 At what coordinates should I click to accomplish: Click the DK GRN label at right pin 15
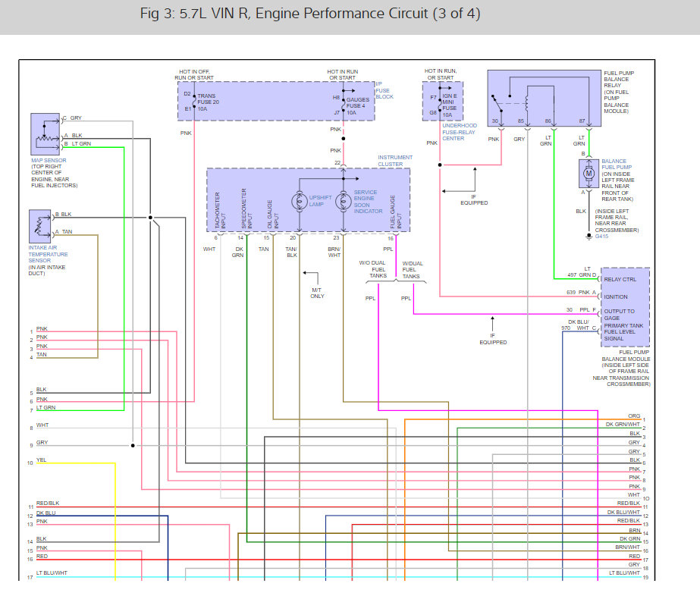click(x=630, y=539)
